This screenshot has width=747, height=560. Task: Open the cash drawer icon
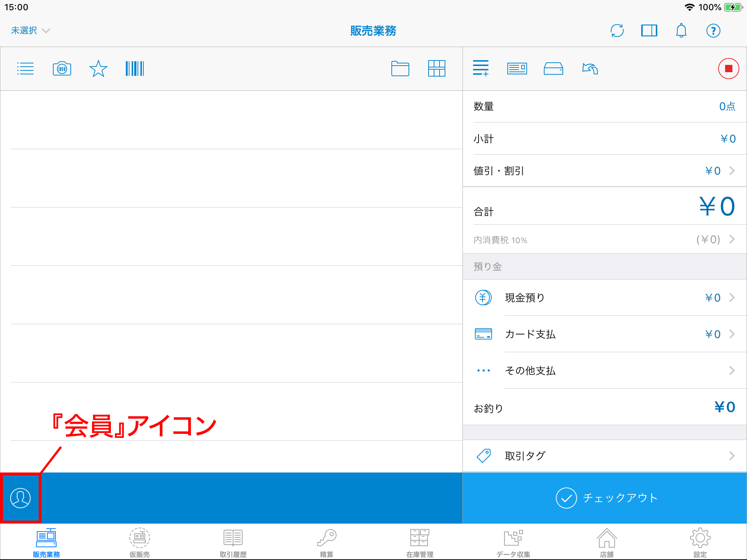click(x=553, y=69)
